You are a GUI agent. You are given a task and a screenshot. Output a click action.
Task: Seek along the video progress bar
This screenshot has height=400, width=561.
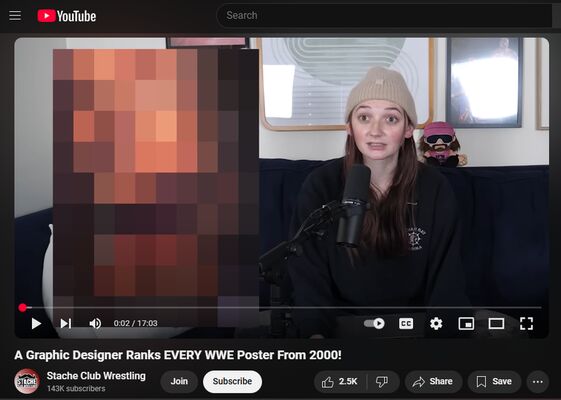click(282, 307)
